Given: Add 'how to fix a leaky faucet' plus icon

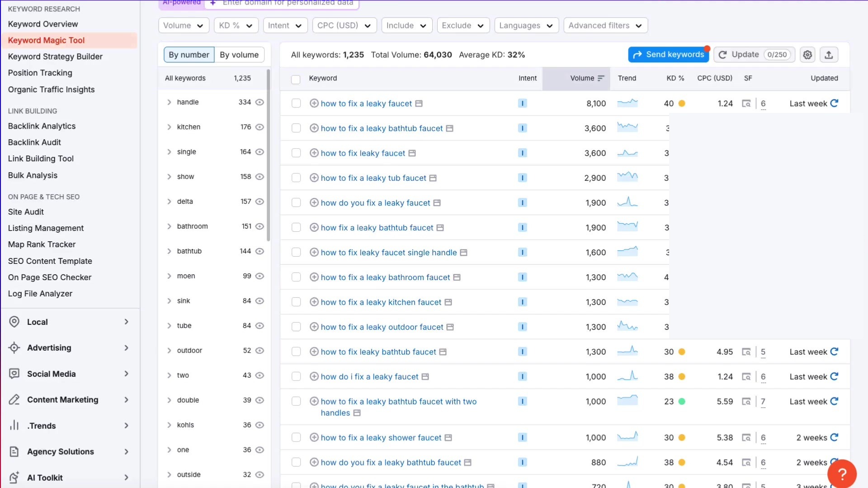Looking at the screenshot, I should (314, 103).
